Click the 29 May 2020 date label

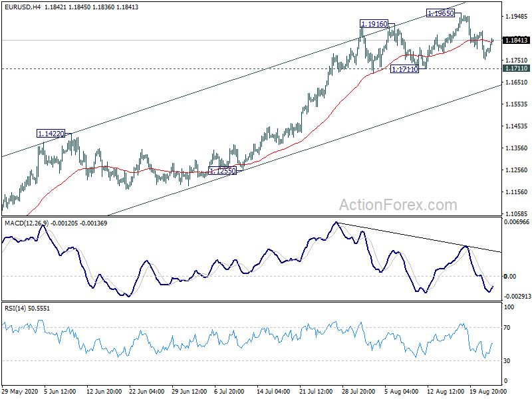pos(20,392)
